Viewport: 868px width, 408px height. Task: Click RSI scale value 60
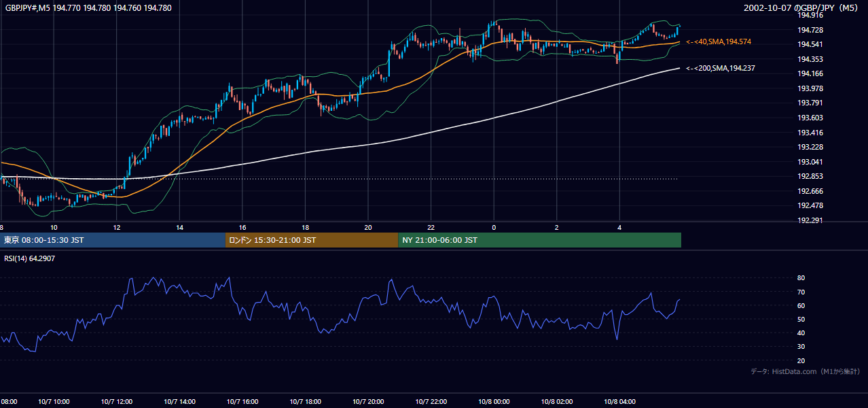click(801, 305)
